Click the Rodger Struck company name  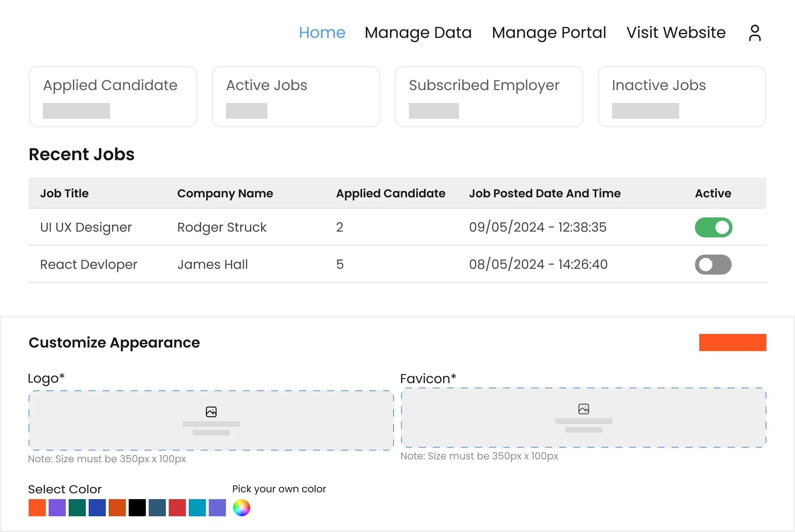[x=222, y=227]
